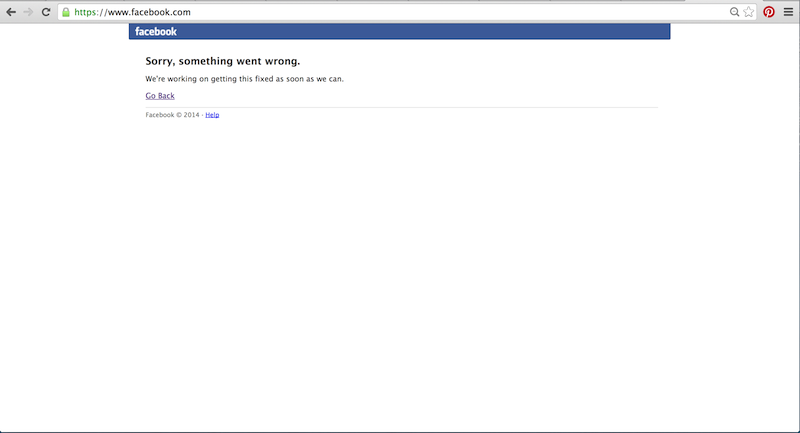Click the browser back arrow button
Screen dimensions: 800x433
pyautogui.click(x=11, y=12)
